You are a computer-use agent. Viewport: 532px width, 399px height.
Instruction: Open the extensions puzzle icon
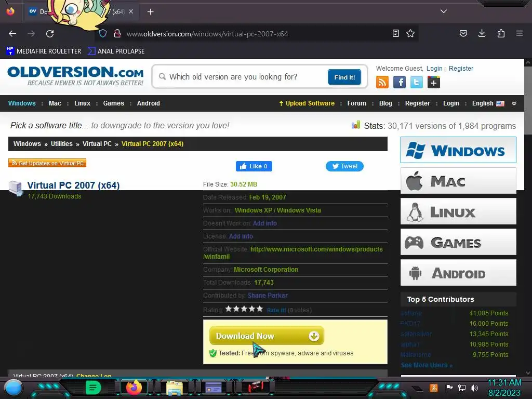(x=501, y=33)
